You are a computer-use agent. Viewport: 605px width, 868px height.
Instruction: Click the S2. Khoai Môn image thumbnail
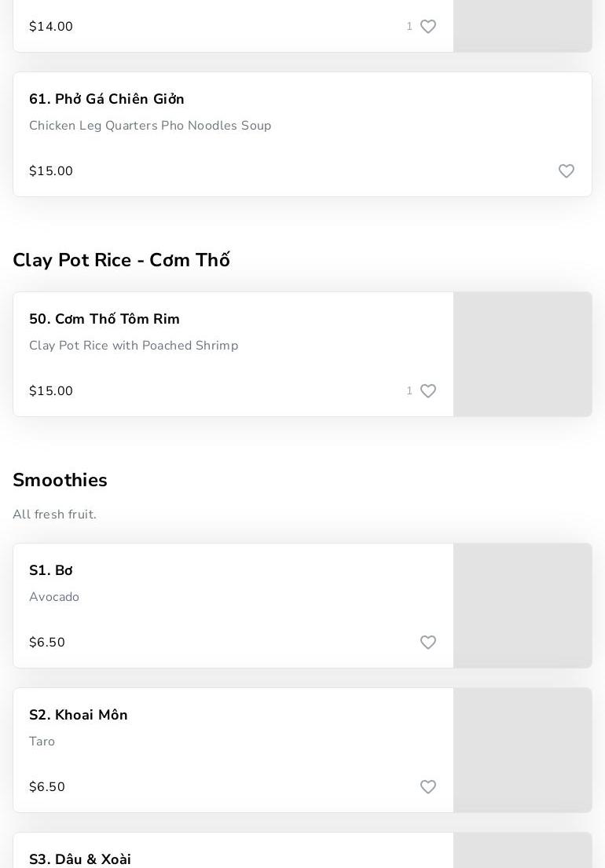pos(522,750)
